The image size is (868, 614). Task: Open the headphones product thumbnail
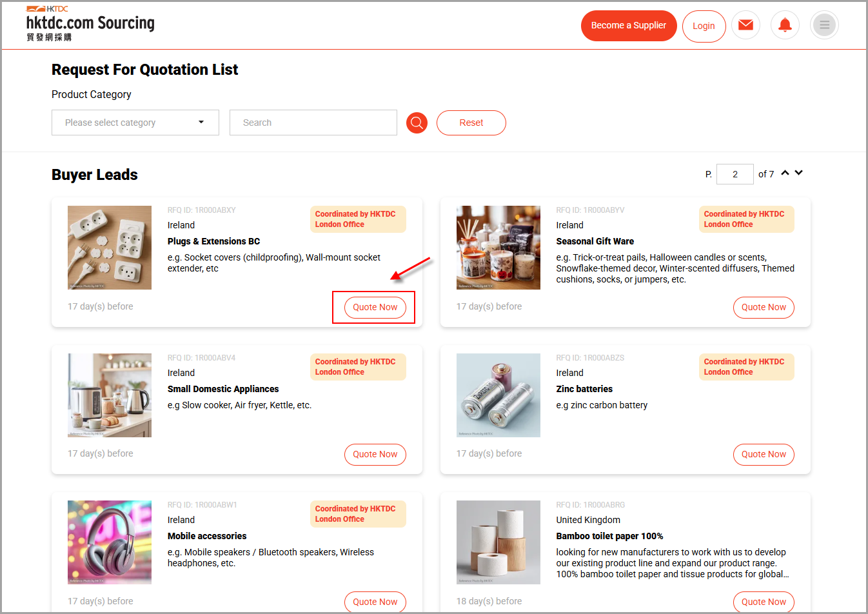(x=110, y=542)
